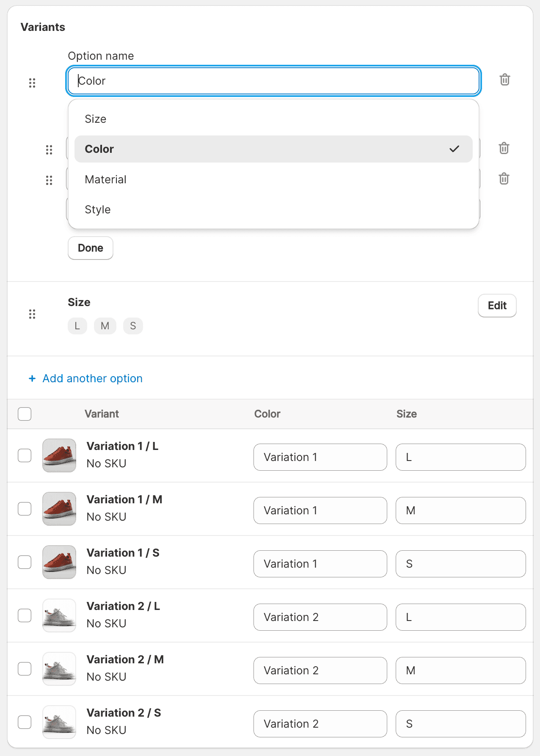
Task: Edit the Size option
Action: (x=497, y=306)
